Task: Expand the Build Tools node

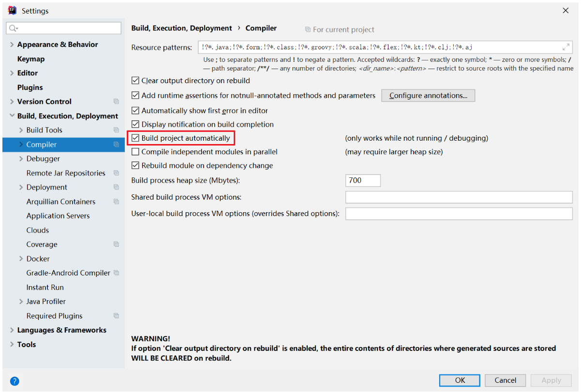Action: click(21, 130)
